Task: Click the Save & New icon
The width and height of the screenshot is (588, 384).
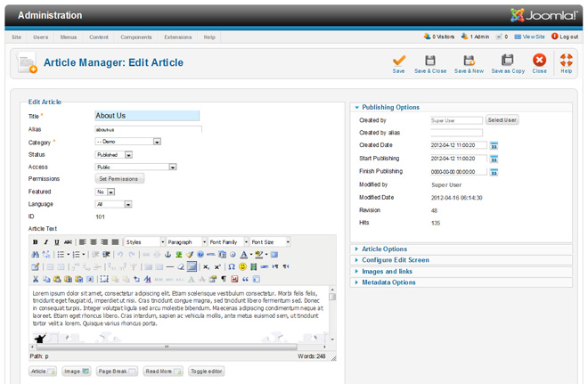Action: [x=469, y=61]
